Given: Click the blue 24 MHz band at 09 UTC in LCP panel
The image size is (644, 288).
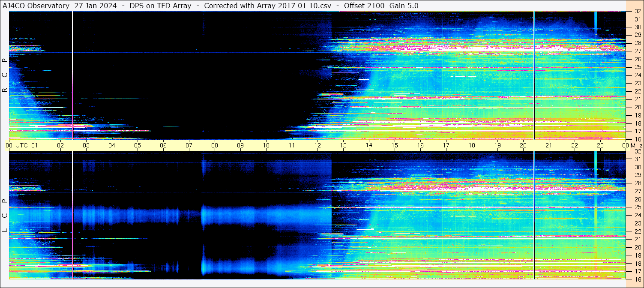Looking at the screenshot, I should pyautogui.click(x=240, y=215).
